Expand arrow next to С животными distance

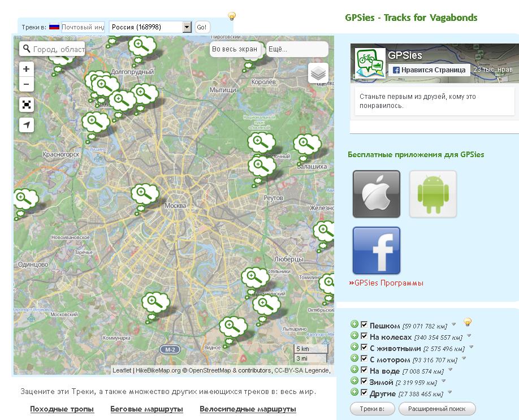472,347
